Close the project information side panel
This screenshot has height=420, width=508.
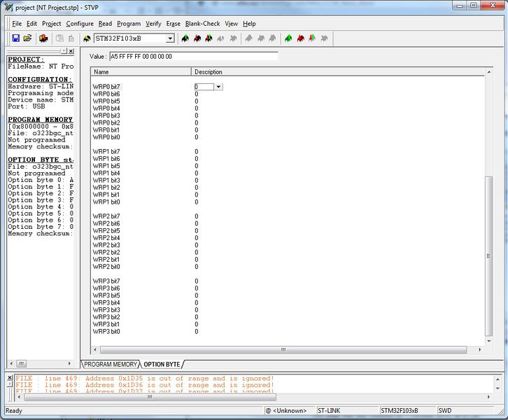70,51
